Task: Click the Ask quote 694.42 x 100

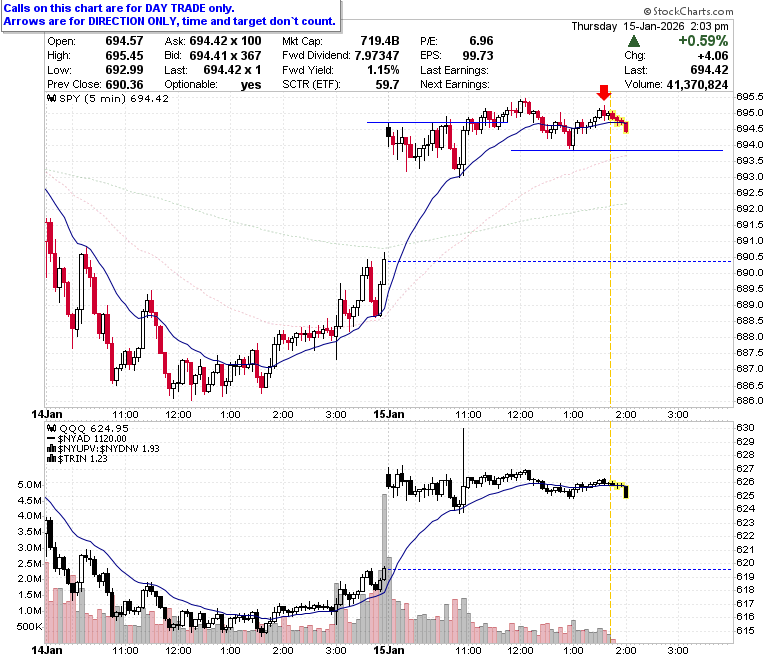Action: [x=225, y=41]
